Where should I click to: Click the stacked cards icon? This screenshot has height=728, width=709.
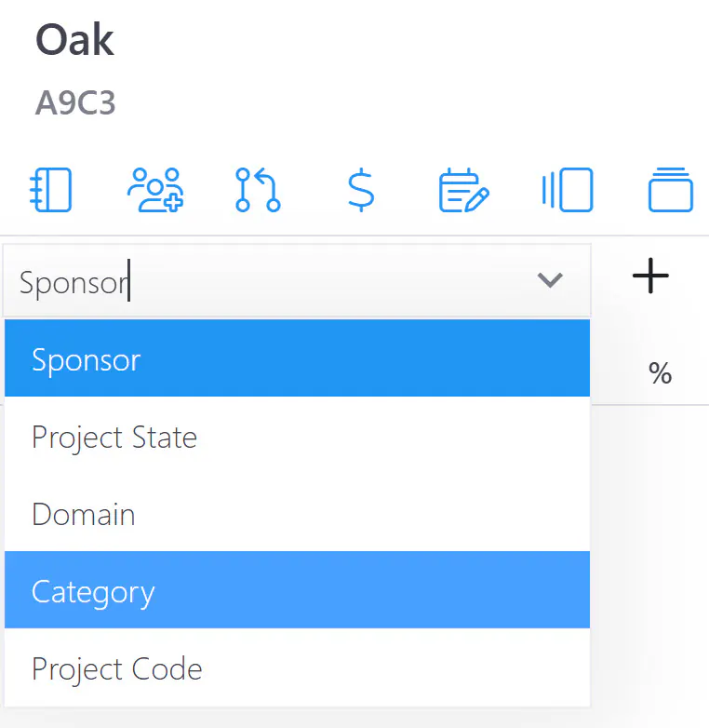(671, 190)
